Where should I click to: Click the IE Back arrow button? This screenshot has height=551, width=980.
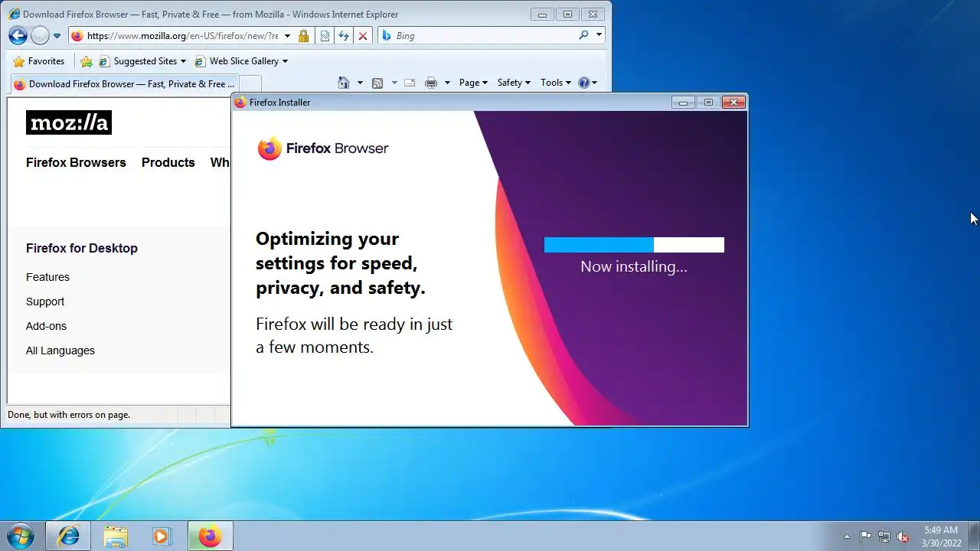pos(18,35)
